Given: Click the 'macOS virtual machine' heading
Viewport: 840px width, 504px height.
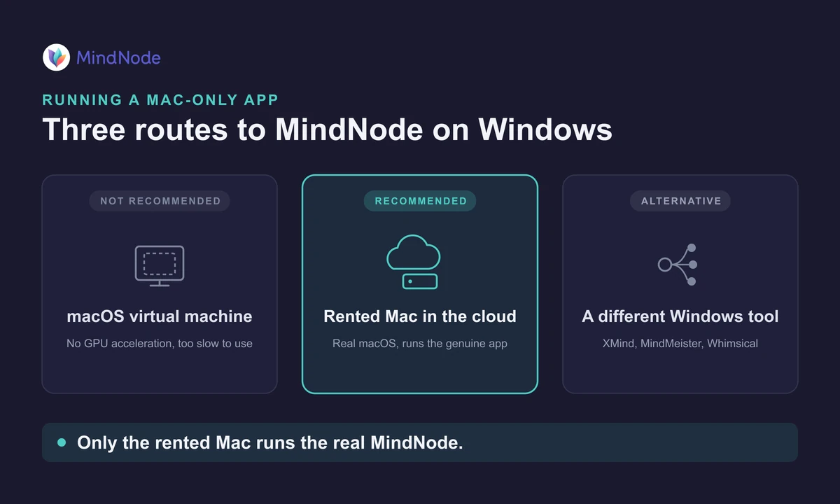Looking at the screenshot, I should coord(160,316).
